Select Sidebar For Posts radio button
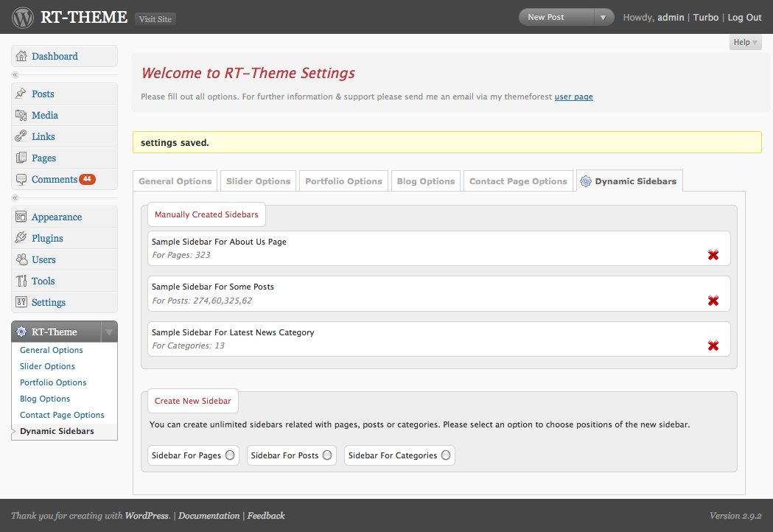The image size is (773, 532). [x=327, y=455]
